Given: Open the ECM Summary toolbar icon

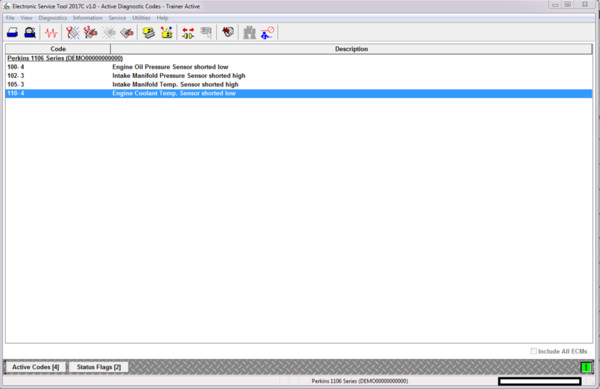Looking at the screenshot, I should pos(148,33).
